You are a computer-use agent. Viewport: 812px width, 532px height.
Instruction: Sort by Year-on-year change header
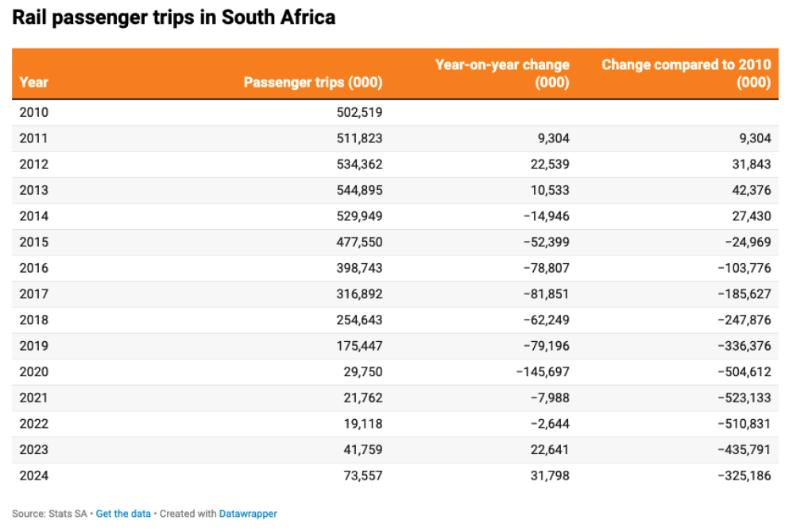(x=502, y=73)
